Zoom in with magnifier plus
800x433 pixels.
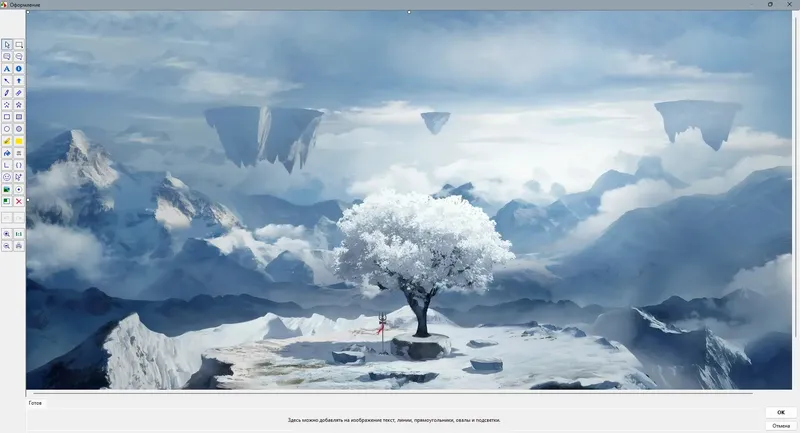(x=7, y=234)
